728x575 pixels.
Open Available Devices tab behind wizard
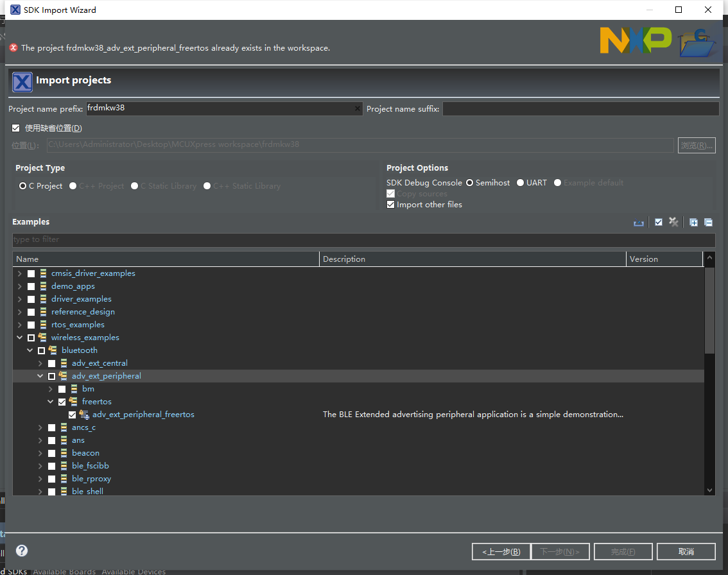[x=134, y=572]
